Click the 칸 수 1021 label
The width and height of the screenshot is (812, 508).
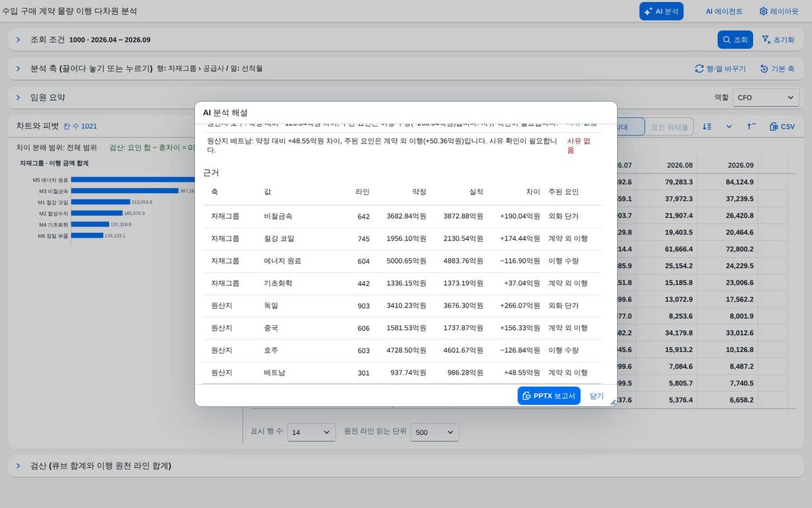point(80,127)
